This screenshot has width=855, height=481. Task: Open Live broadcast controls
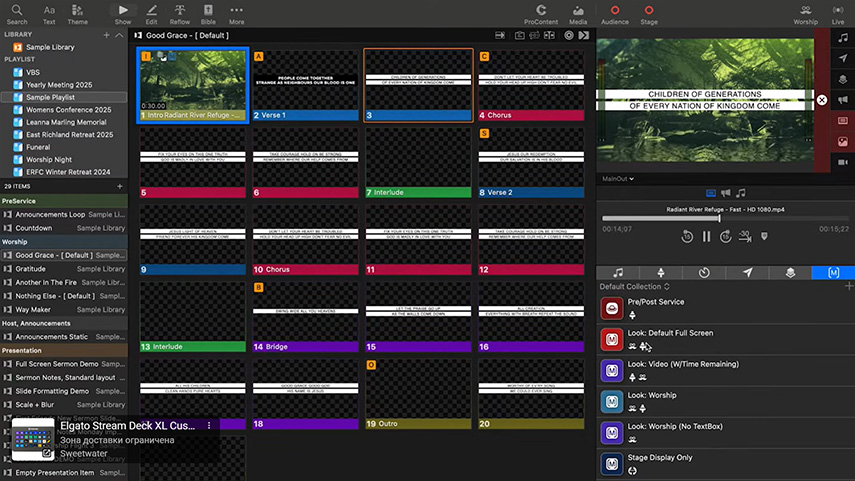838,14
